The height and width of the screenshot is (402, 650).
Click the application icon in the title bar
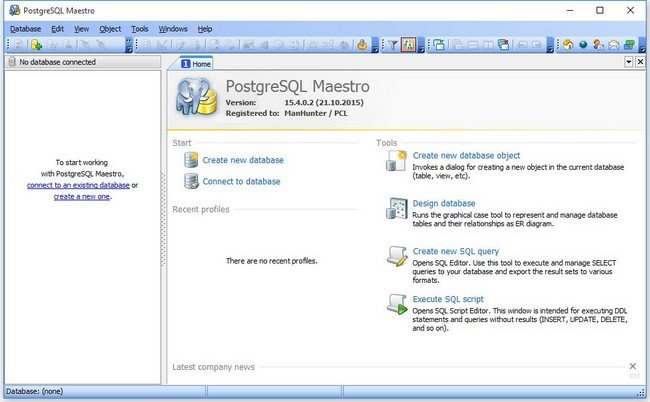[x=15, y=10]
